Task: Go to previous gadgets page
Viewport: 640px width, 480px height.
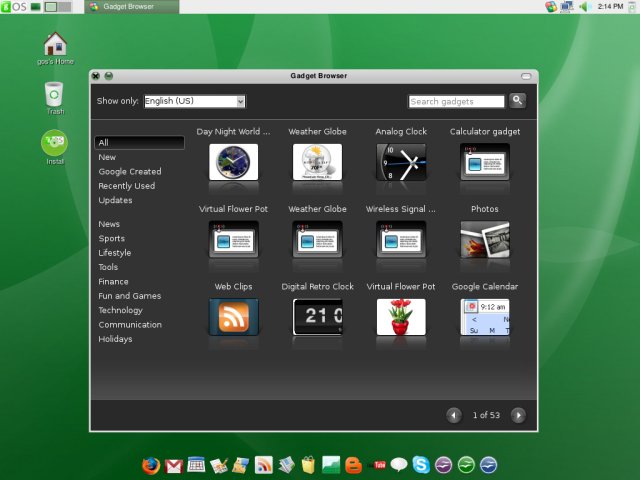Action: click(x=454, y=415)
